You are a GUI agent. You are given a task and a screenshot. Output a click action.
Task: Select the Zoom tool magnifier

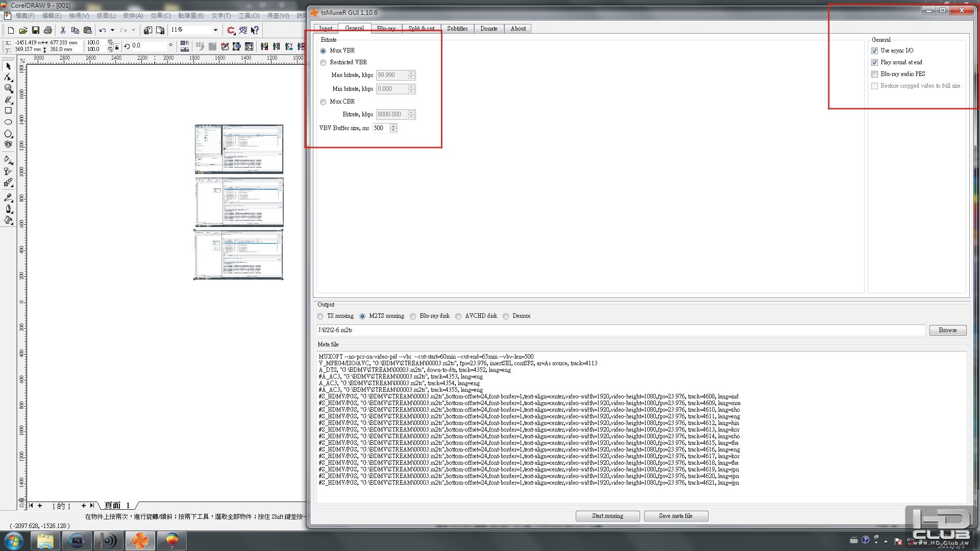[8, 89]
